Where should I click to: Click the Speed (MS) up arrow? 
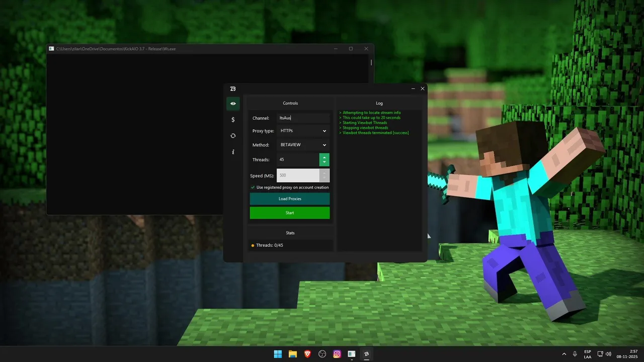click(325, 172)
